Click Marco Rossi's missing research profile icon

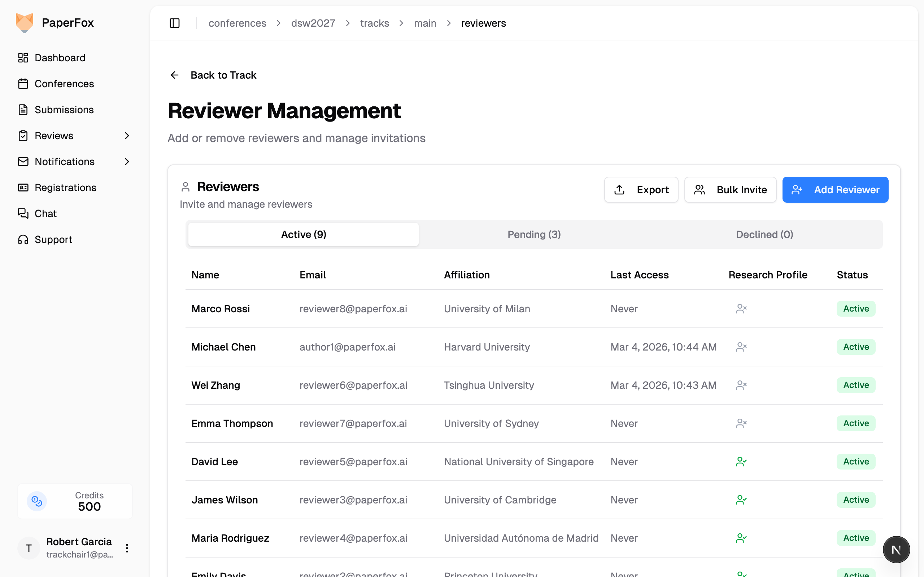[741, 308]
